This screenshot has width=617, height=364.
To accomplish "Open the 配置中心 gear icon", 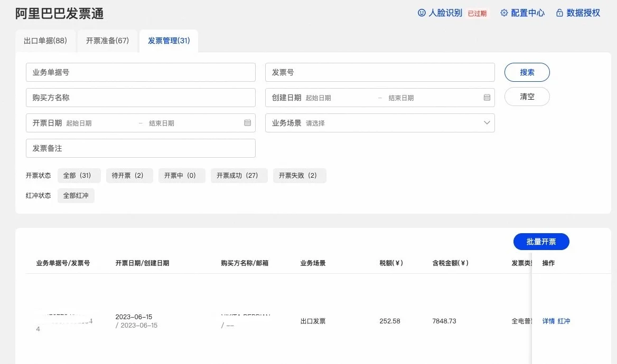I will click(504, 13).
